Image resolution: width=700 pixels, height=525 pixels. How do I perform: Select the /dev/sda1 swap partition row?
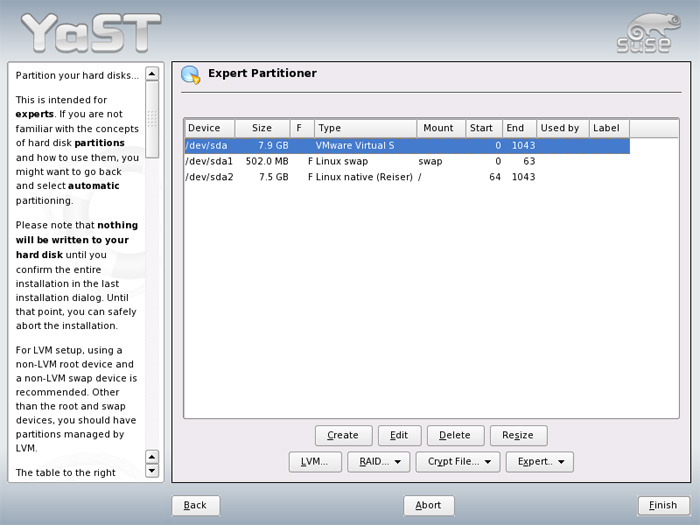[407, 161]
